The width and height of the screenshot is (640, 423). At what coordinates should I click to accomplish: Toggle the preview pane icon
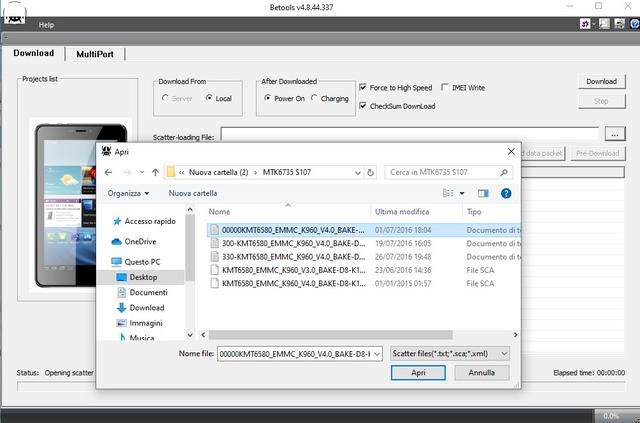483,193
